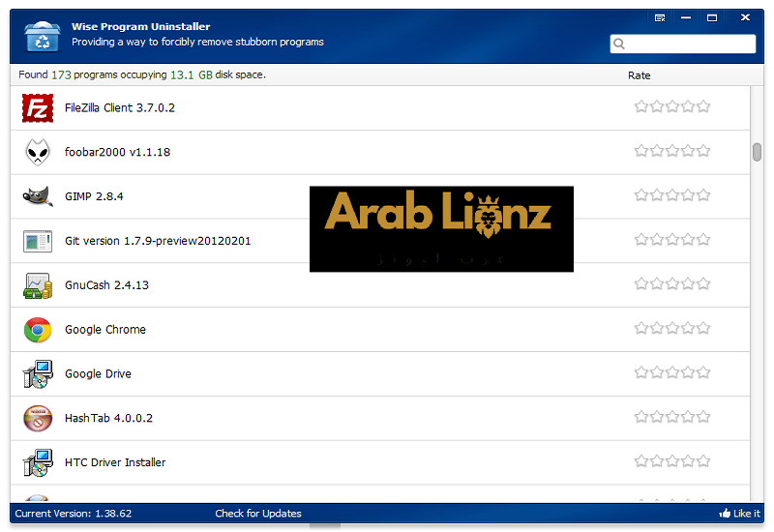Image resolution: width=774 pixels, height=532 pixels.
Task: Select foobar2000 v1.1.18 entry
Action: (x=380, y=153)
